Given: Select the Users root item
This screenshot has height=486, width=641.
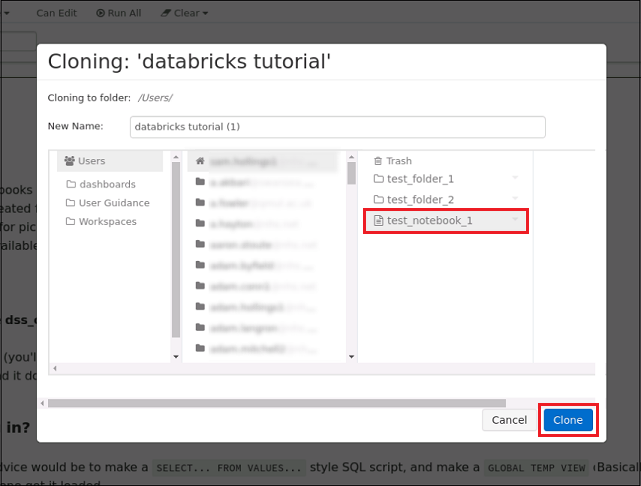Looking at the screenshot, I should click(x=110, y=161).
